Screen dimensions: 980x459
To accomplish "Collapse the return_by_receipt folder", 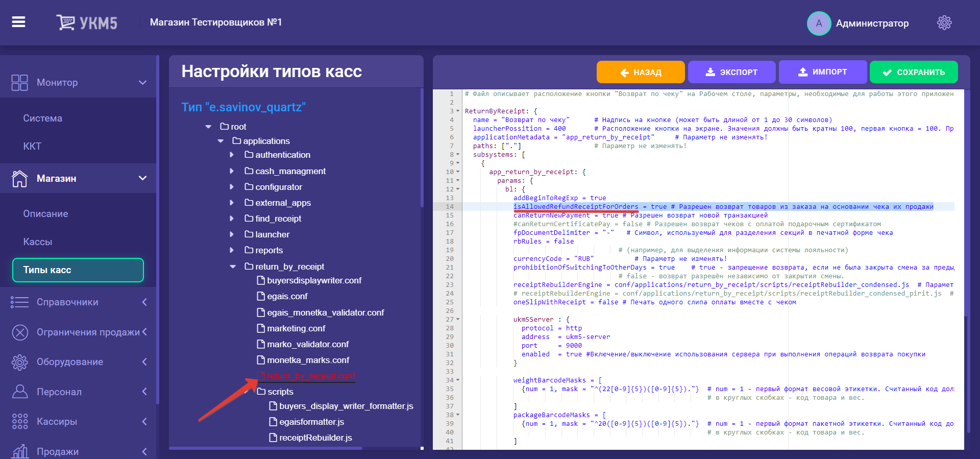I will pyautogui.click(x=233, y=267).
